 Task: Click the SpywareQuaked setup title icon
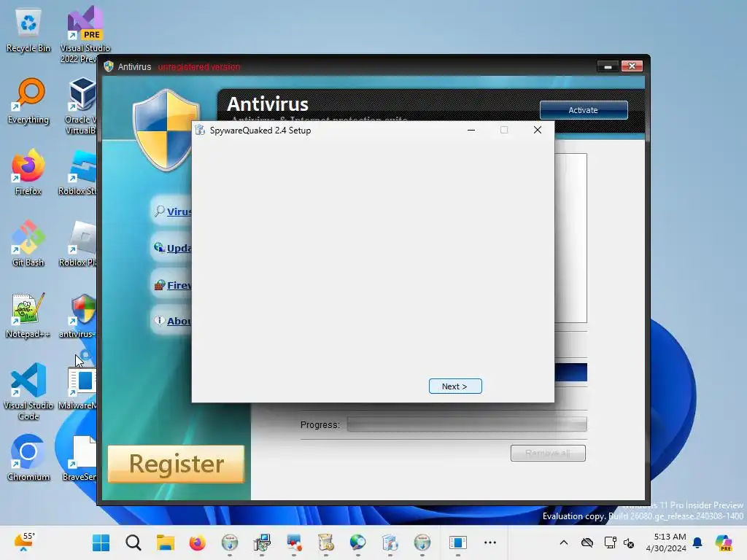click(x=200, y=131)
